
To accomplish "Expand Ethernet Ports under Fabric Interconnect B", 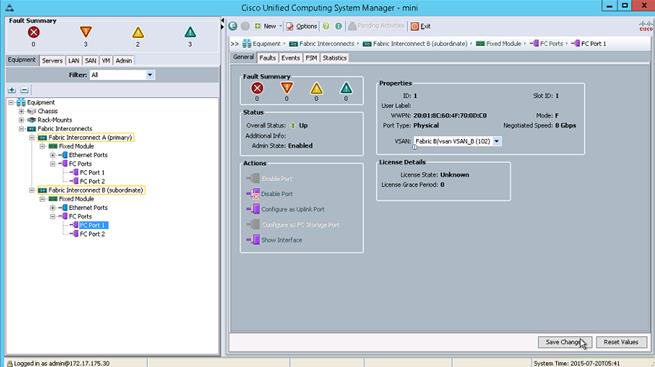I will click(53, 208).
